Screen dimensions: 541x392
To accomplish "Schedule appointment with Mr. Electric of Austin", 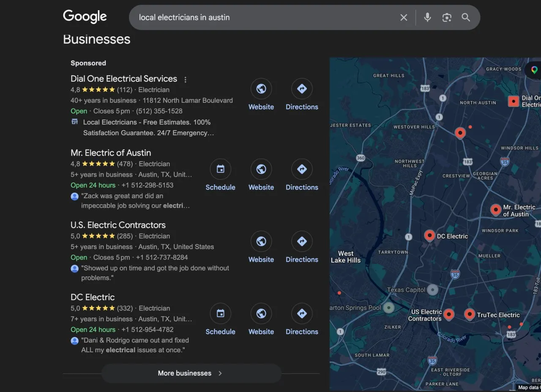I will (x=220, y=175).
